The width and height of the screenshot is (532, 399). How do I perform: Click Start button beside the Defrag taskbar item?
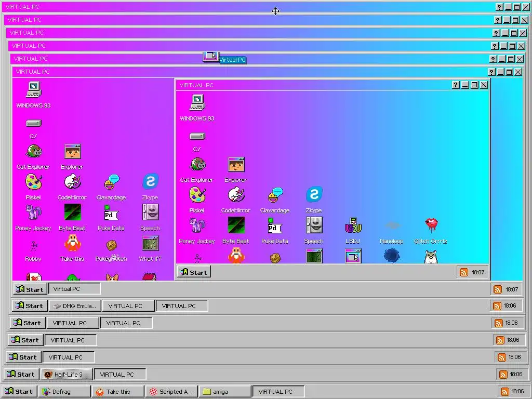pos(19,392)
